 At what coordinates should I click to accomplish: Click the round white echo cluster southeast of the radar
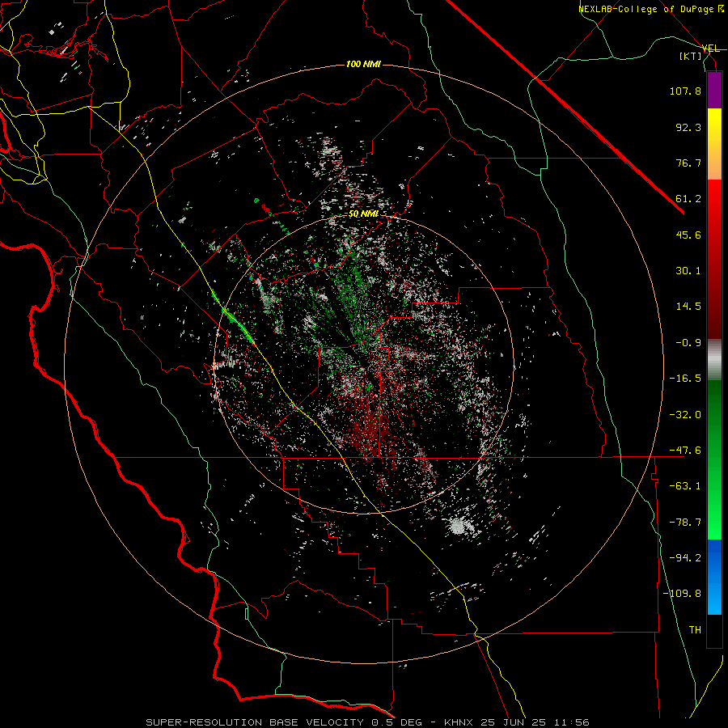tap(457, 527)
